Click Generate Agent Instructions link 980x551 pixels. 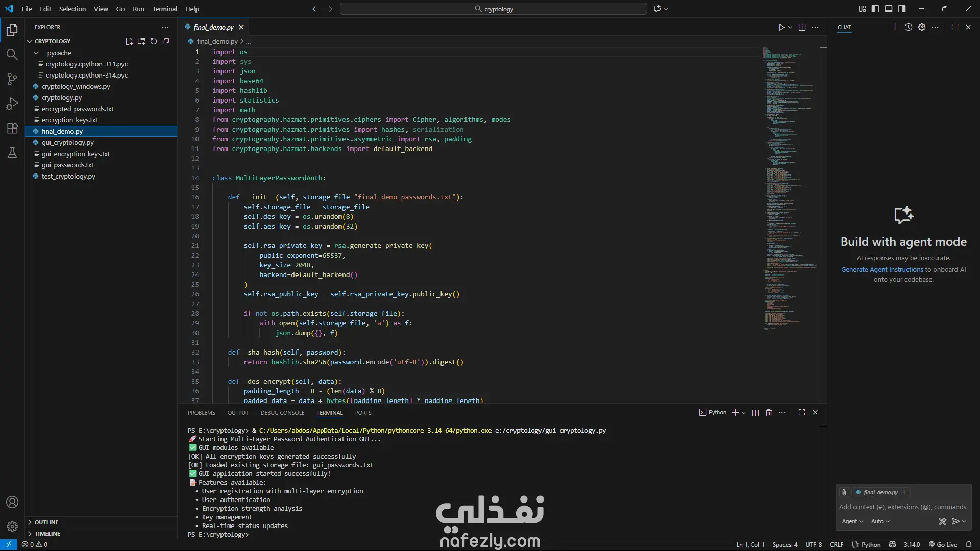[882, 270]
